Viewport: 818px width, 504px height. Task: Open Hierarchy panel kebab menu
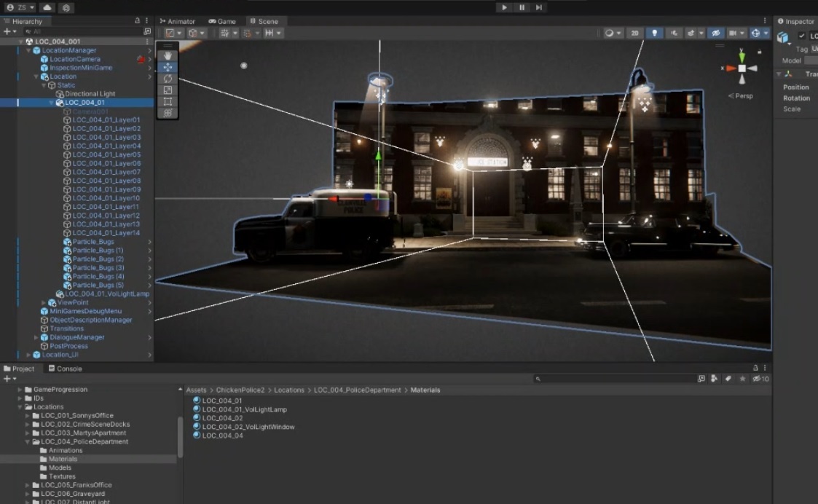(146, 21)
